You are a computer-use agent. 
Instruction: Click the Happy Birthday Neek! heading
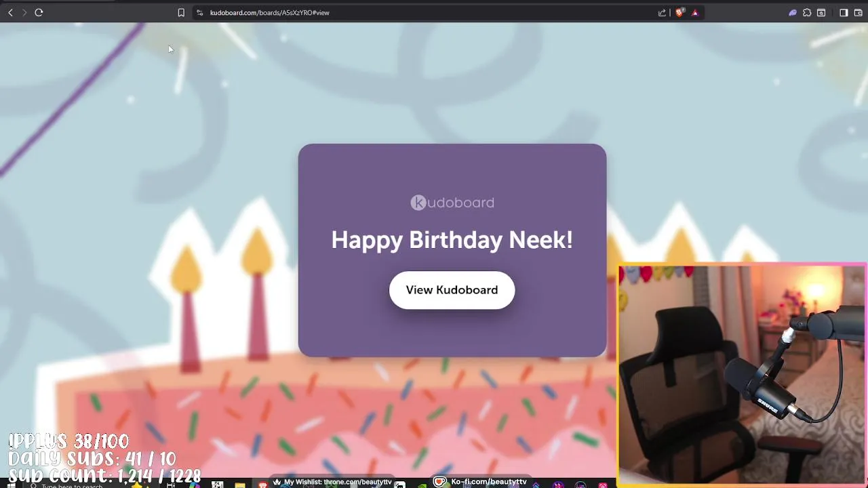452,240
